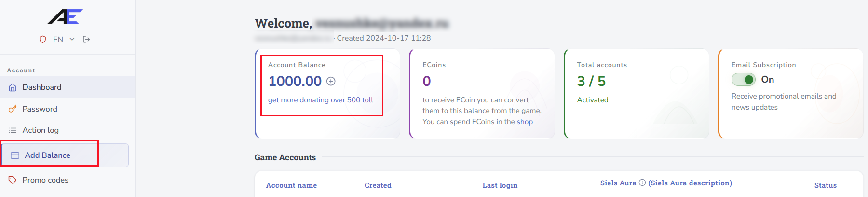Click the tag icon next to Promo codes
Viewport: 868px width, 197px height.
coord(13,180)
